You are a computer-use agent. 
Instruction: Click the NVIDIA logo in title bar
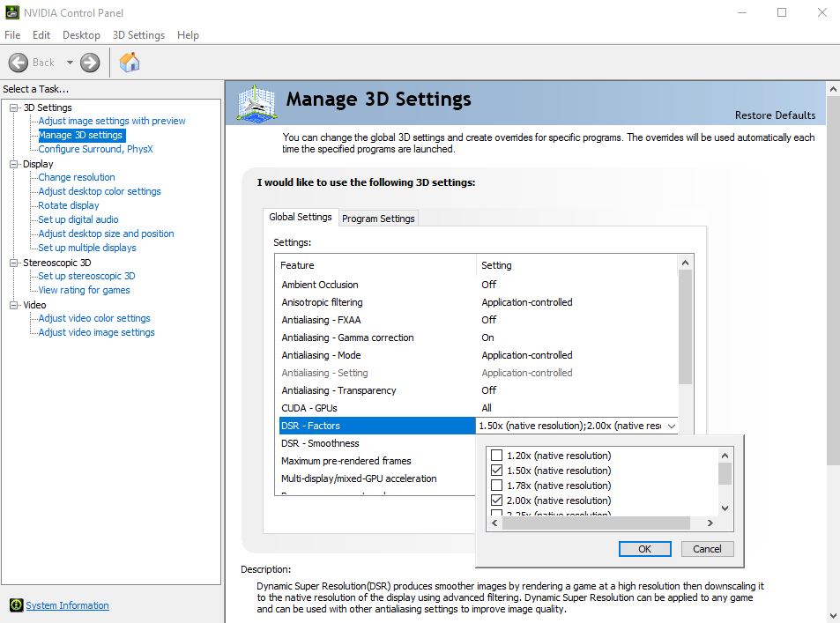click(10, 12)
